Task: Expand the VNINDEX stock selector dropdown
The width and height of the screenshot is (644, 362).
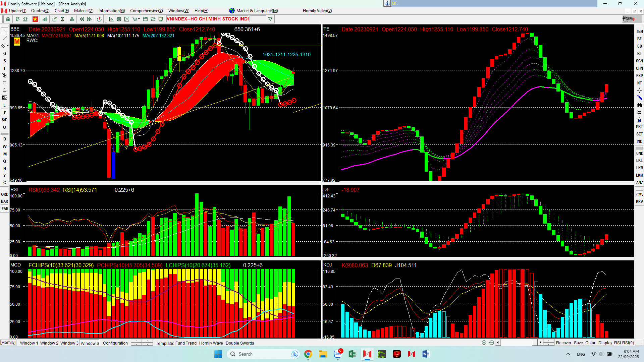Action: coord(270,19)
